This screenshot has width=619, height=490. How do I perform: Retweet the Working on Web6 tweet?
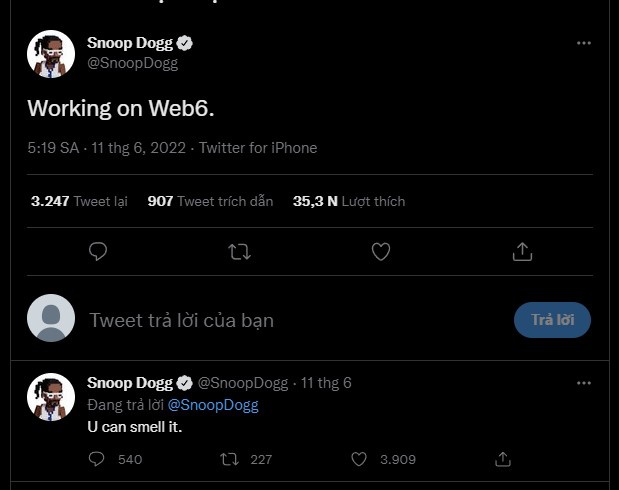tap(239, 251)
